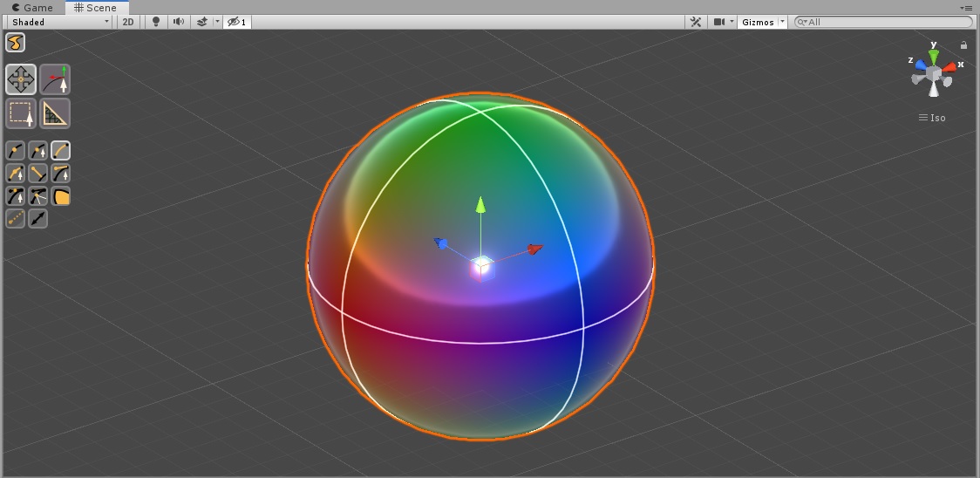Toggle 2D view mode
The width and height of the screenshot is (980, 478).
click(x=128, y=22)
